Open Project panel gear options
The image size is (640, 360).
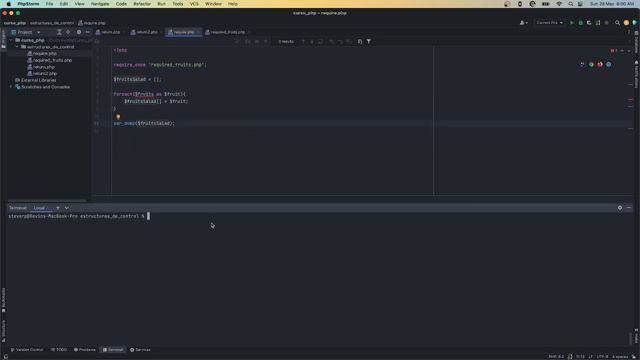[79, 32]
